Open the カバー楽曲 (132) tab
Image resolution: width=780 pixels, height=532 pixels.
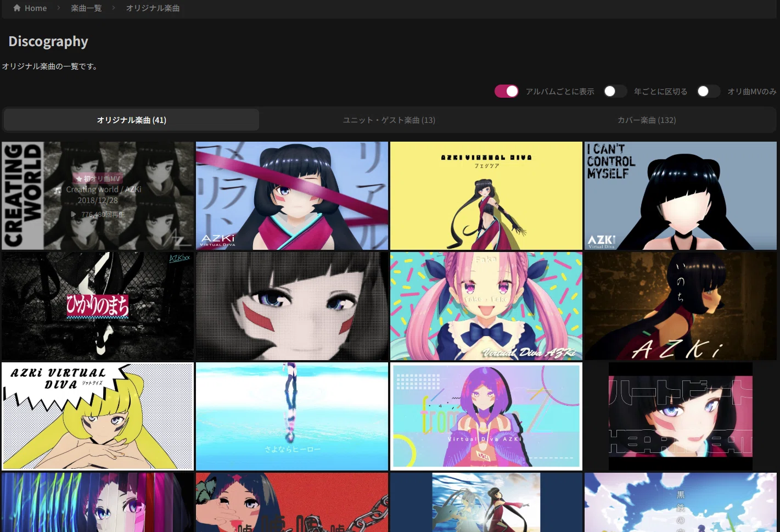pyautogui.click(x=647, y=120)
